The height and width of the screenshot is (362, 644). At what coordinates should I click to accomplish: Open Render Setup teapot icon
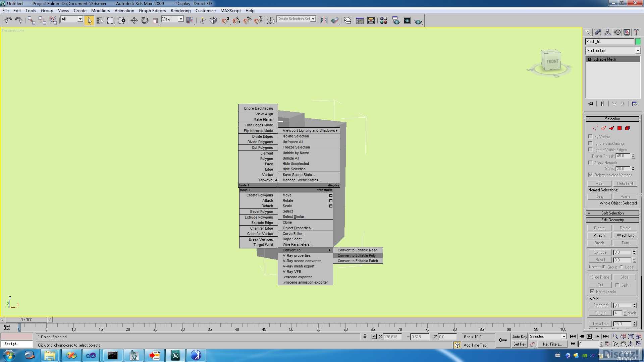[x=396, y=20]
